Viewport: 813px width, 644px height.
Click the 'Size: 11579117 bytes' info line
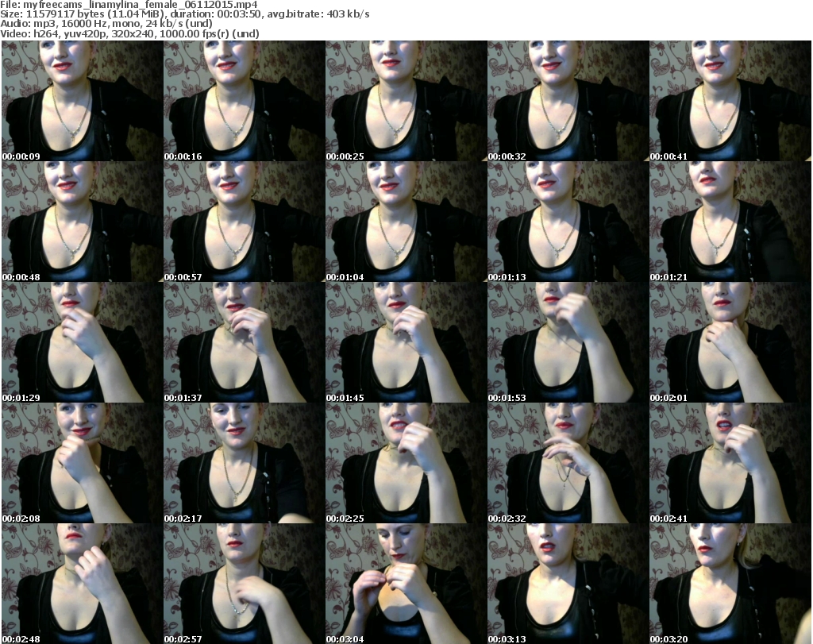184,14
